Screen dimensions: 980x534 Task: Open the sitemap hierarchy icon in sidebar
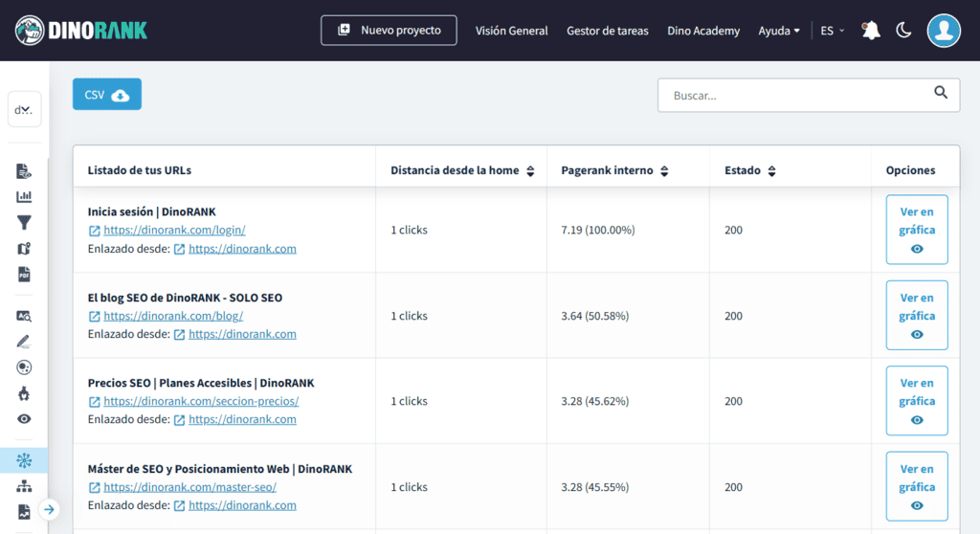pyautogui.click(x=25, y=486)
